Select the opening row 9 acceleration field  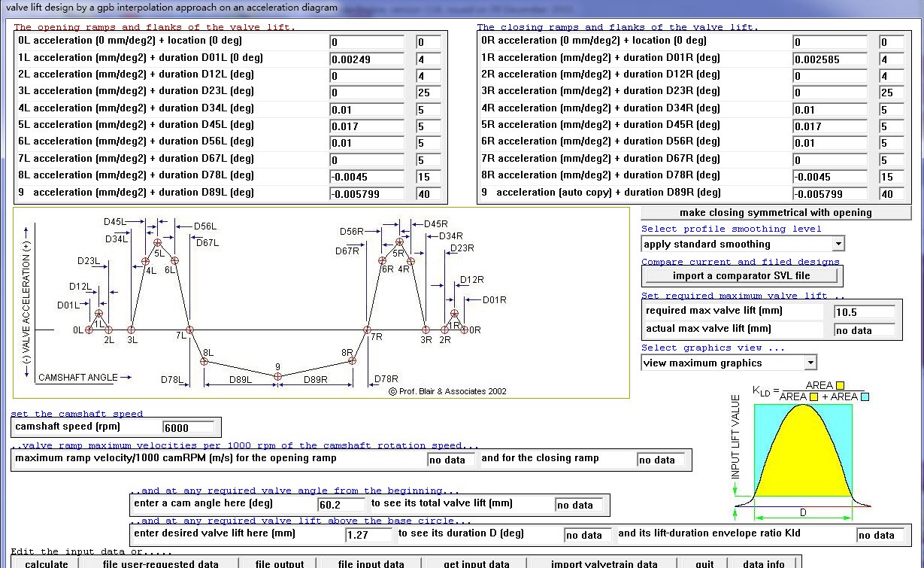coord(367,194)
